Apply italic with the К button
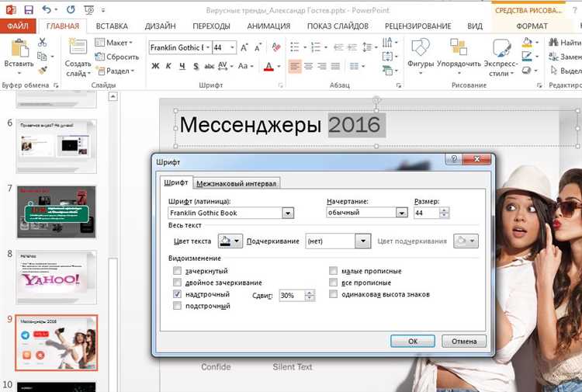 click(x=168, y=66)
